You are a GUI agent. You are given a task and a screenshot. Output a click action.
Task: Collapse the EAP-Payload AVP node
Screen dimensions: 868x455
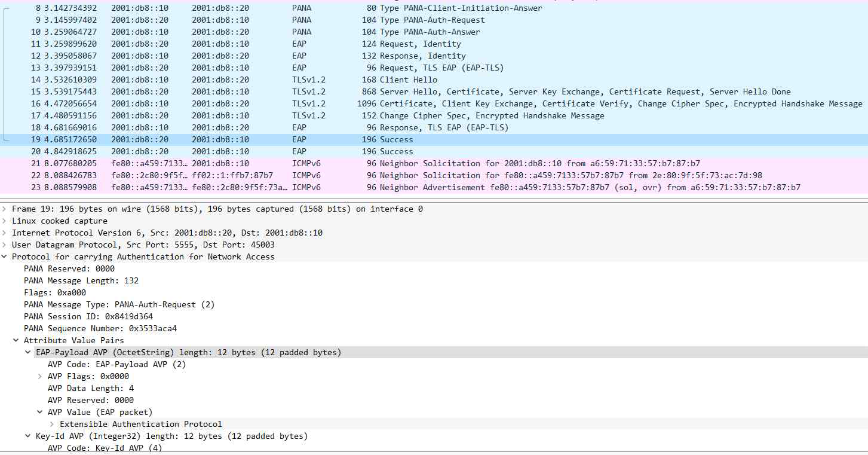coord(28,352)
